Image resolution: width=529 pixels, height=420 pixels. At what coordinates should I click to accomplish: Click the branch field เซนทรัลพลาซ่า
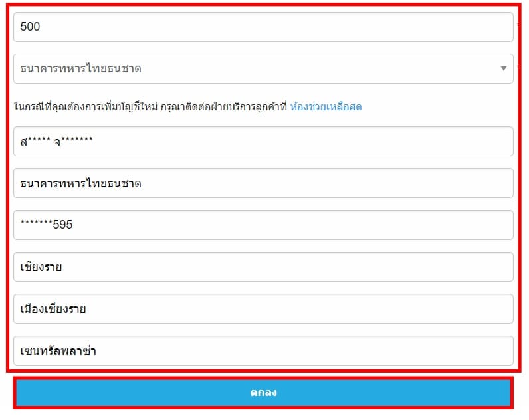263,350
